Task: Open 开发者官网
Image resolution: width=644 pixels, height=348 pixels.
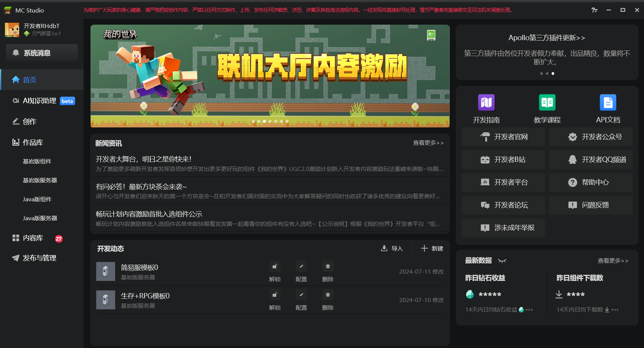Action: tap(503, 137)
